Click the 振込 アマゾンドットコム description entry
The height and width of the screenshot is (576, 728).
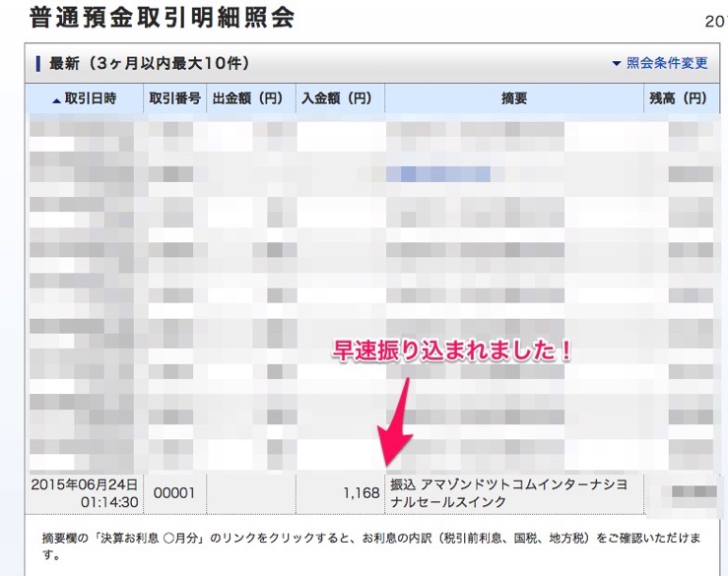[x=512, y=493]
